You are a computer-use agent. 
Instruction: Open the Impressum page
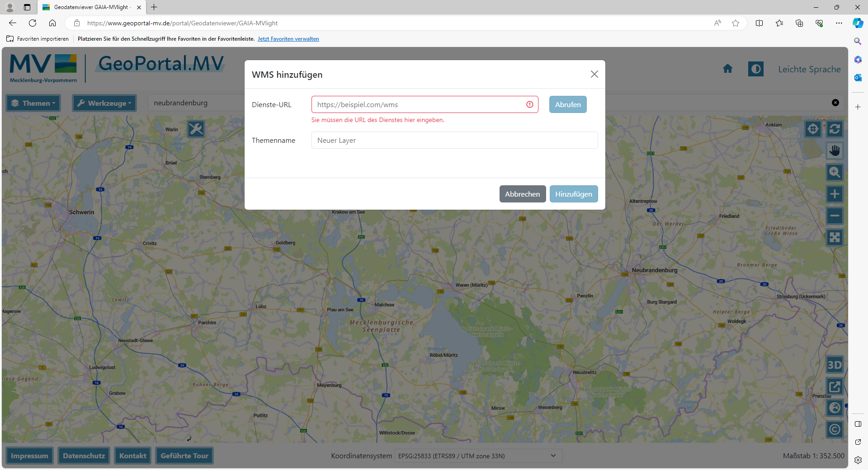(29, 456)
